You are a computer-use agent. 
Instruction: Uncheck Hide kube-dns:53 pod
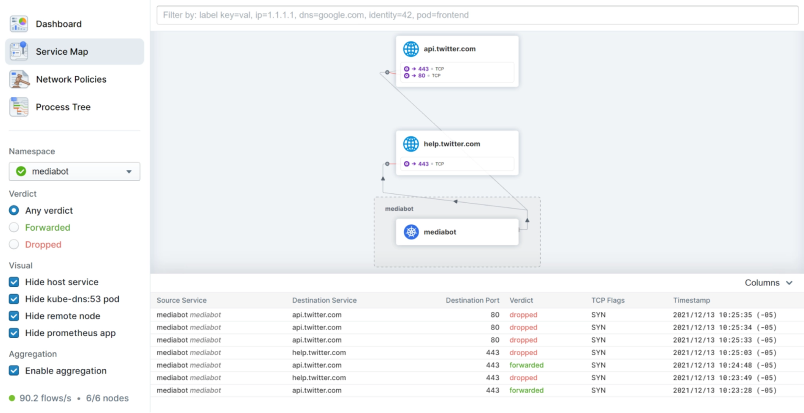[x=14, y=299]
